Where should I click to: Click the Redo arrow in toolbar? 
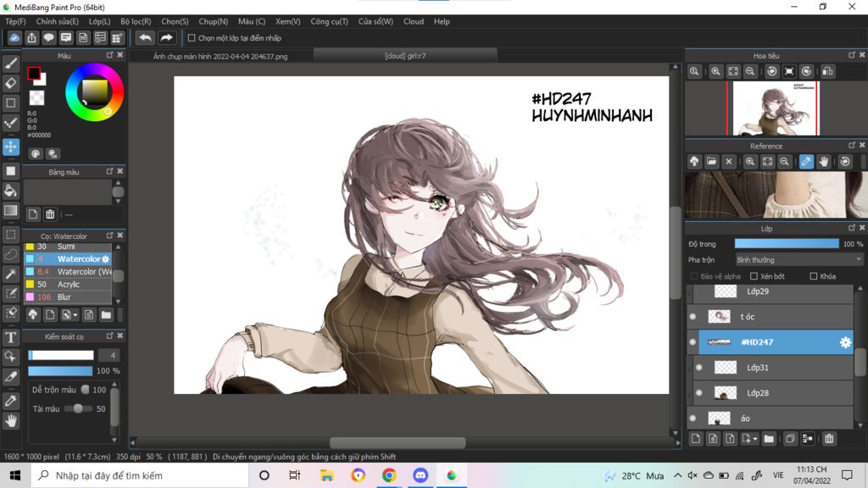tap(166, 37)
